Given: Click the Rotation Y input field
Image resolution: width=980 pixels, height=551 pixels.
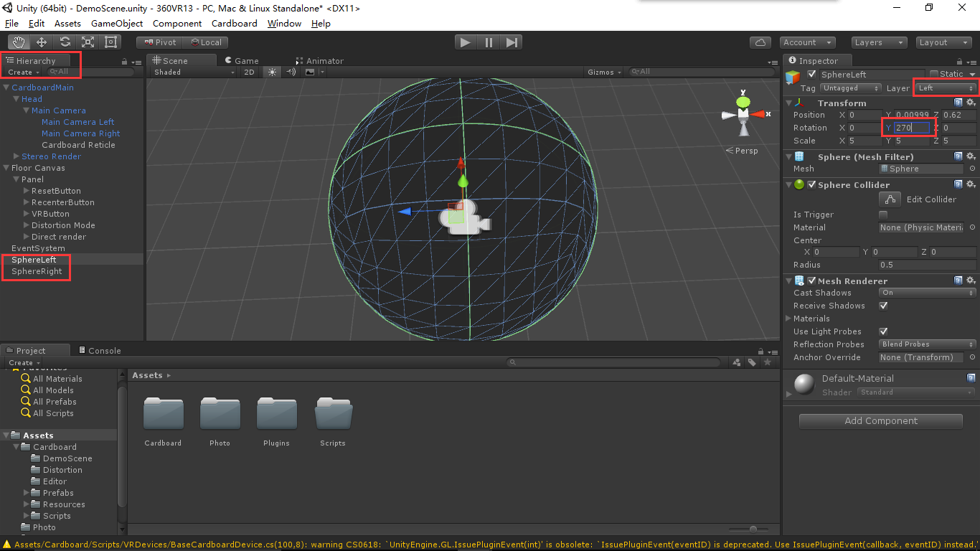Looking at the screenshot, I should click(x=911, y=128).
